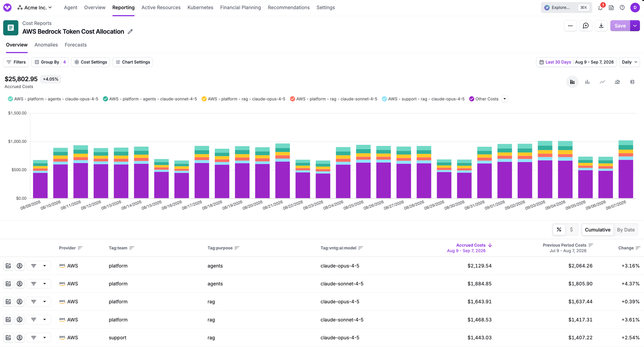This screenshot has height=347, width=644.
Task: Open user avatar D menu
Action: point(635,7)
